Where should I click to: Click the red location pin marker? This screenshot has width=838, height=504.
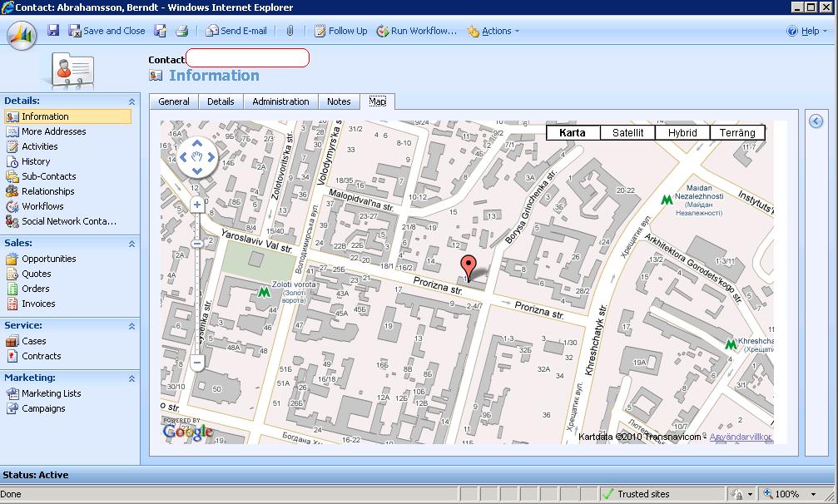point(469,268)
